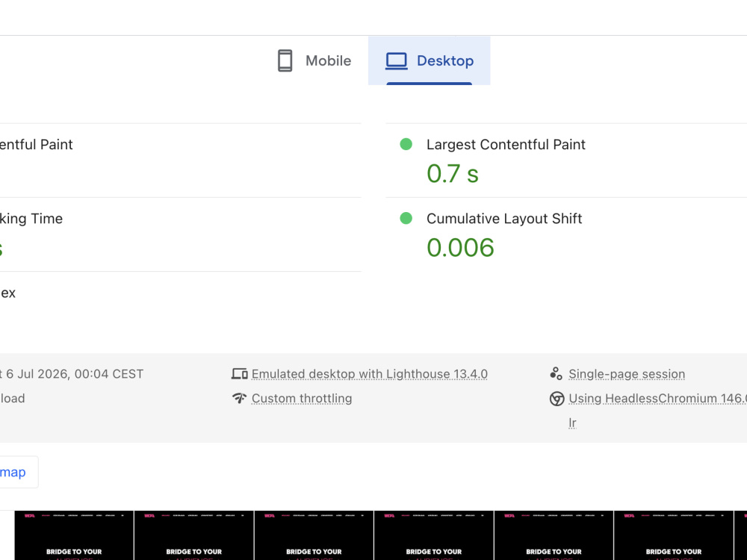The width and height of the screenshot is (747, 560).
Task: Click the 6 Jul 2026, 00:04 CEST timestamp
Action: tap(75, 374)
